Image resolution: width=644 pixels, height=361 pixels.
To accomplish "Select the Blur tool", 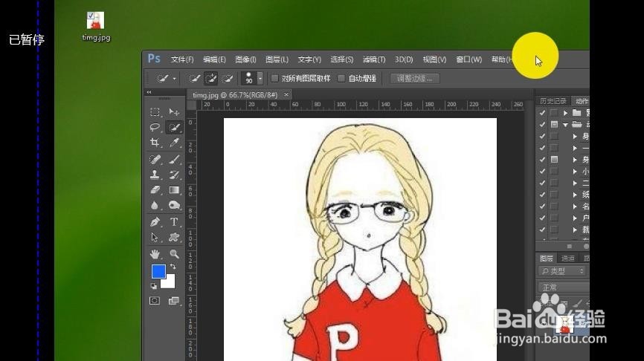I will [x=155, y=205].
